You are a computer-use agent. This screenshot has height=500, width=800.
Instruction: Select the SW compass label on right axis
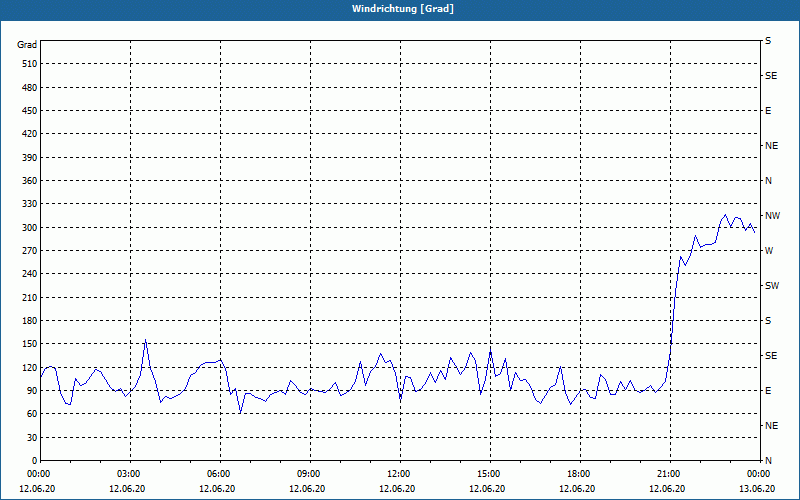point(772,286)
